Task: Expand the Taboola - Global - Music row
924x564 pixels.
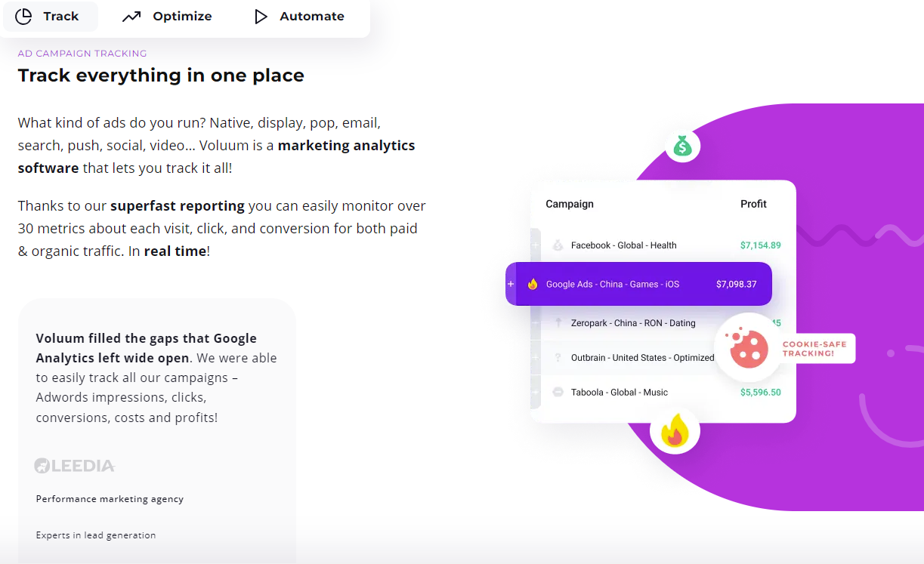Action: 536,393
